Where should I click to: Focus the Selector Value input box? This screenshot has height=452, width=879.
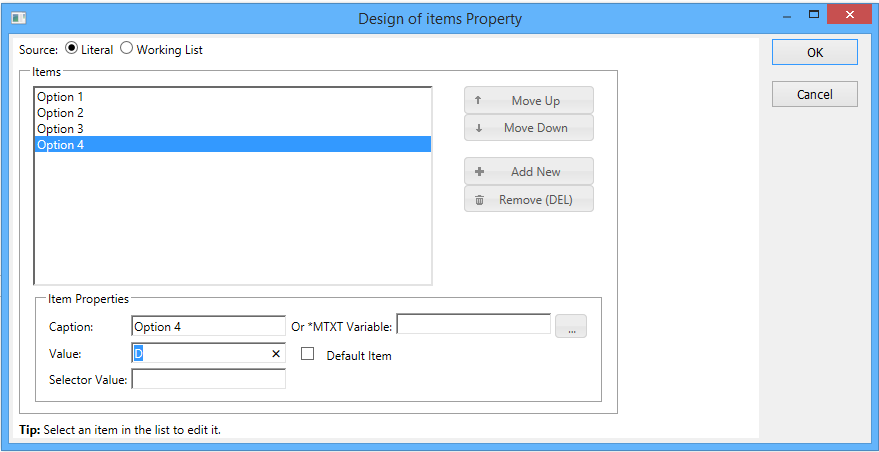208,379
